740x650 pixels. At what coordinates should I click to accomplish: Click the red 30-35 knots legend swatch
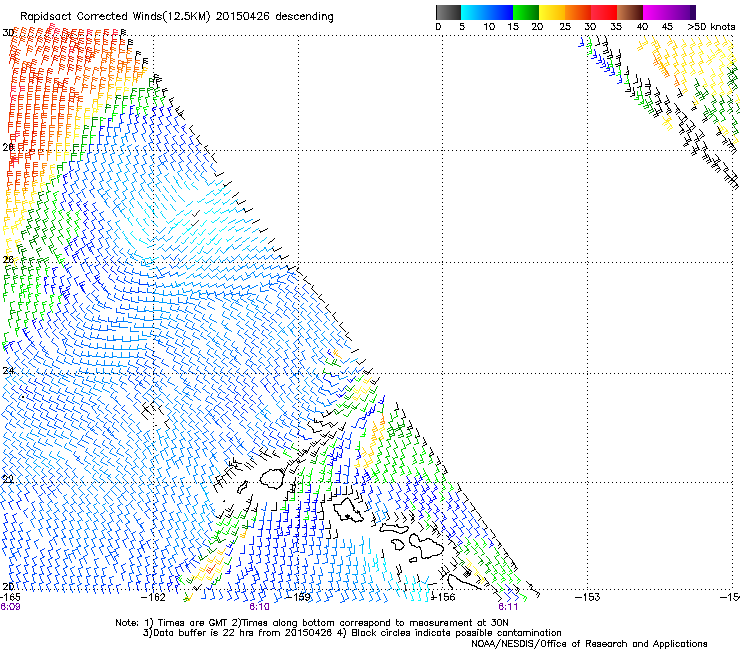[604, 12]
